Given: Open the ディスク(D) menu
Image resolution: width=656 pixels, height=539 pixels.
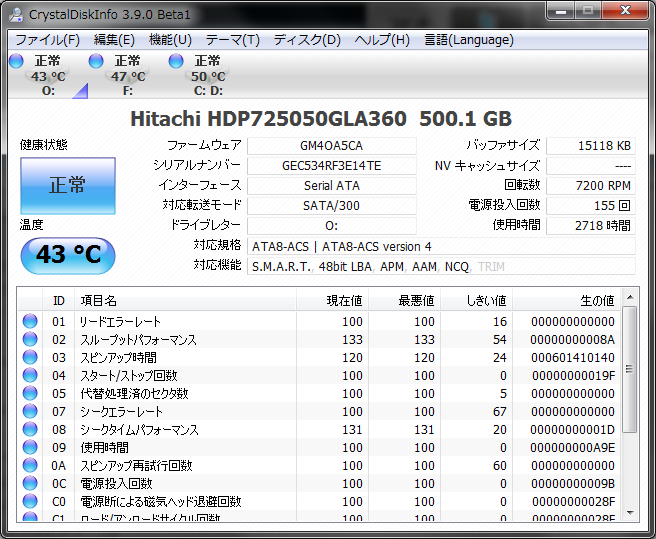Looking at the screenshot, I should point(307,40).
